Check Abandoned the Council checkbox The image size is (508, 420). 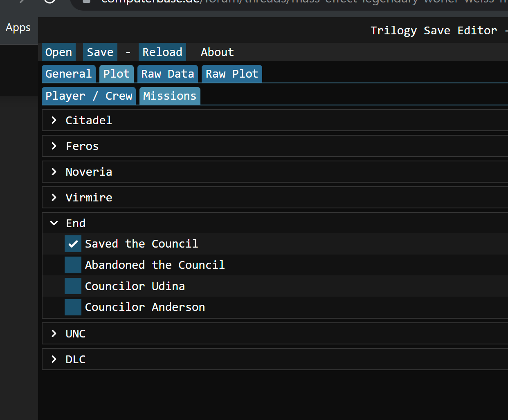tap(73, 265)
